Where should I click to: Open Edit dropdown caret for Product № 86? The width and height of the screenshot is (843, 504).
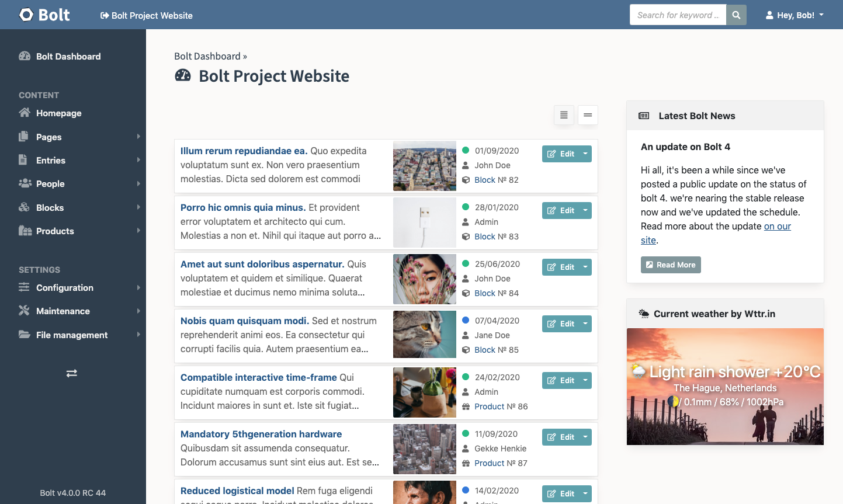(x=585, y=380)
